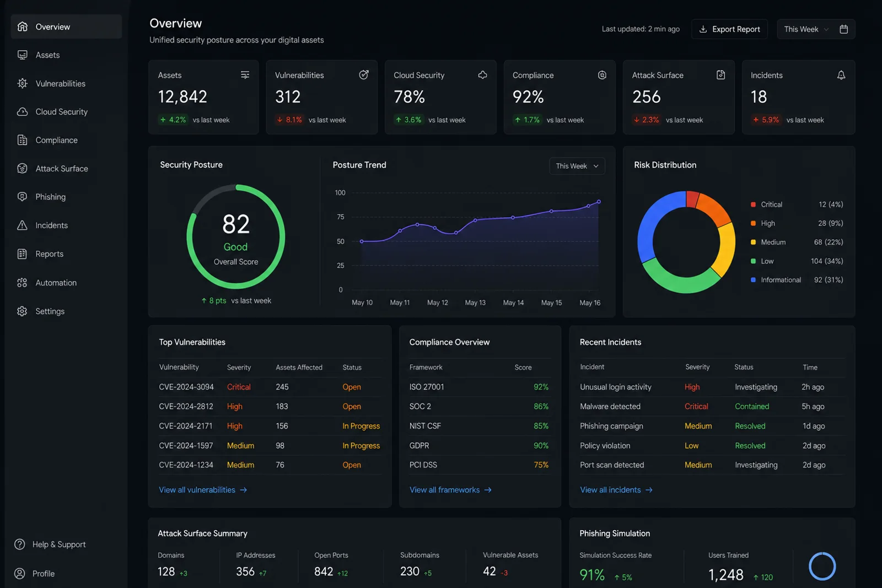The width and height of the screenshot is (882, 588).
Task: Click the Port scan detected incident
Action: click(712, 465)
